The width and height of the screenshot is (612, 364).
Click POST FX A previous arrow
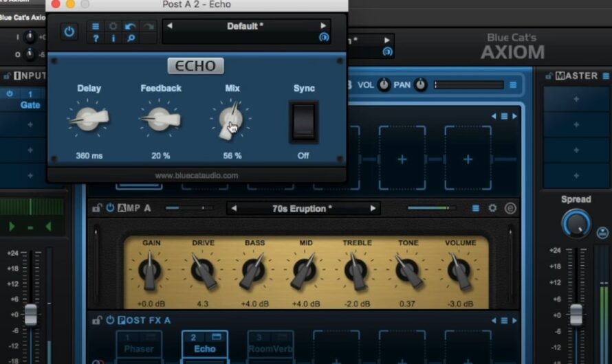494,320
